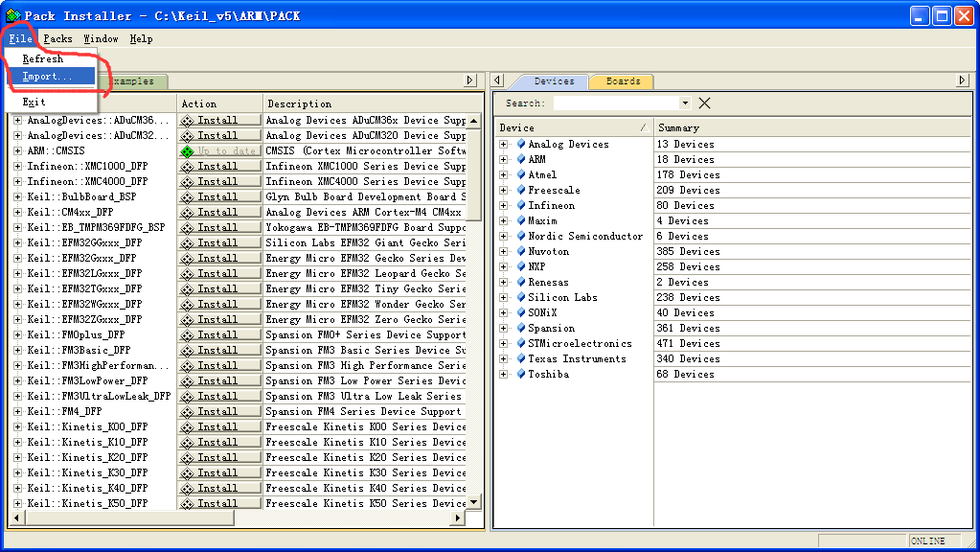980x552 pixels.
Task: Switch to the Boards tab
Action: [623, 81]
